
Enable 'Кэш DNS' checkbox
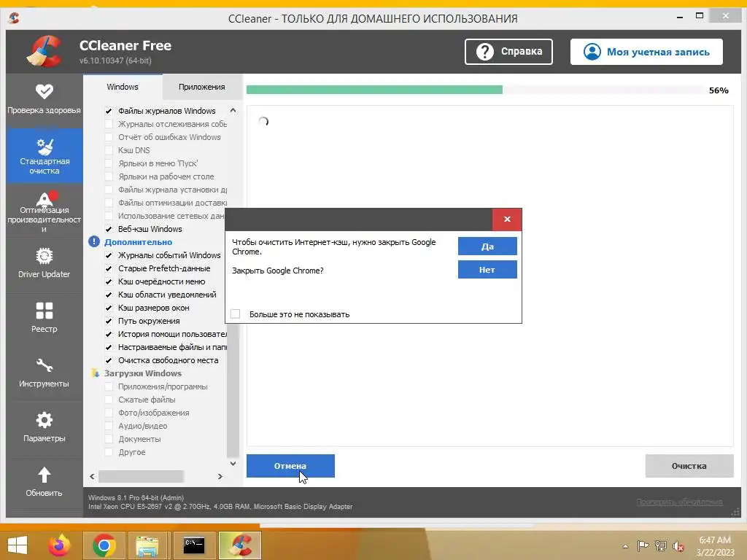point(109,150)
